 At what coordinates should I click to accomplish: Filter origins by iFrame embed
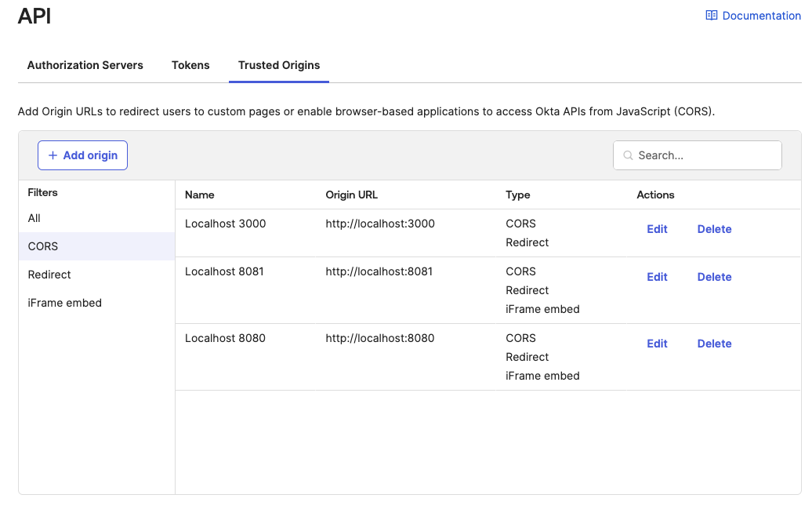pyautogui.click(x=65, y=303)
